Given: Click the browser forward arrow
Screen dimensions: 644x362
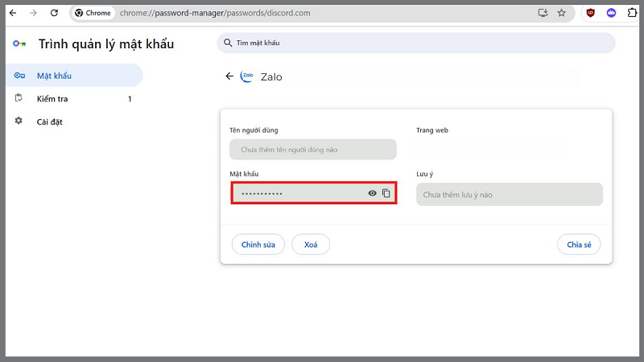Looking at the screenshot, I should coord(33,13).
